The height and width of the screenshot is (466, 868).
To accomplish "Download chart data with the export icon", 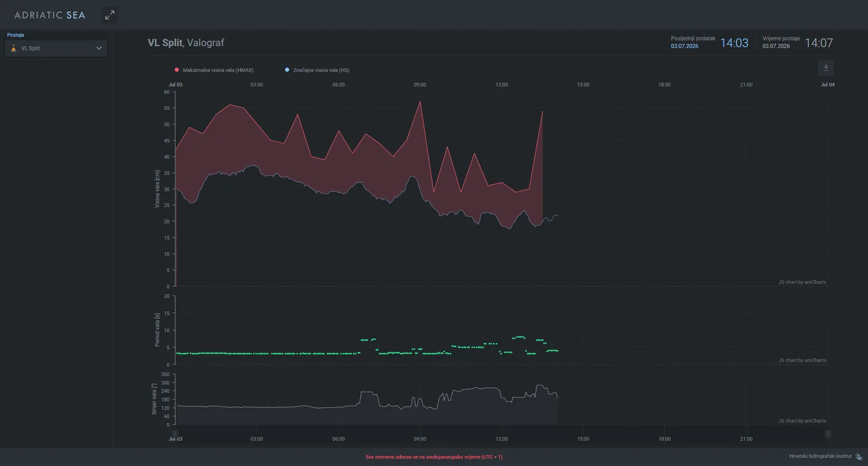I will (826, 68).
